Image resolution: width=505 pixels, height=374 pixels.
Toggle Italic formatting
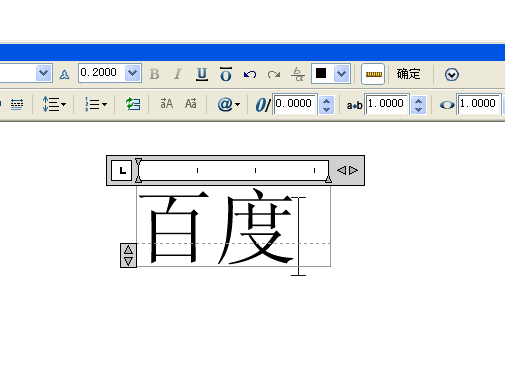[178, 74]
